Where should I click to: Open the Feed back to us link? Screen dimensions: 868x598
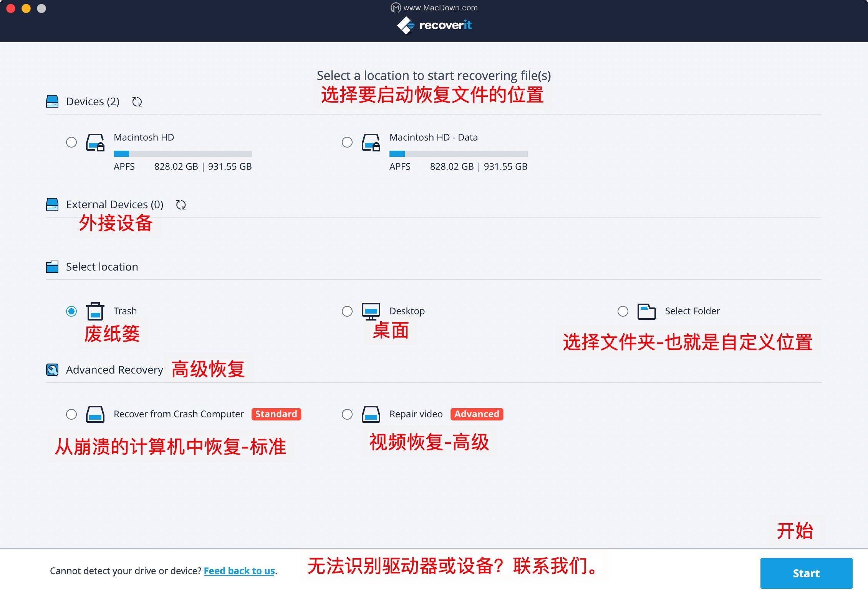[x=239, y=571]
